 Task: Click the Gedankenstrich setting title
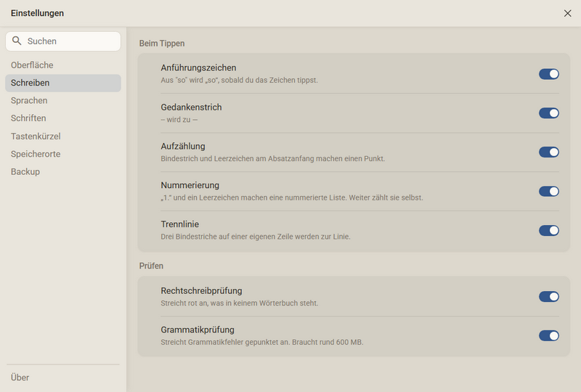191,107
